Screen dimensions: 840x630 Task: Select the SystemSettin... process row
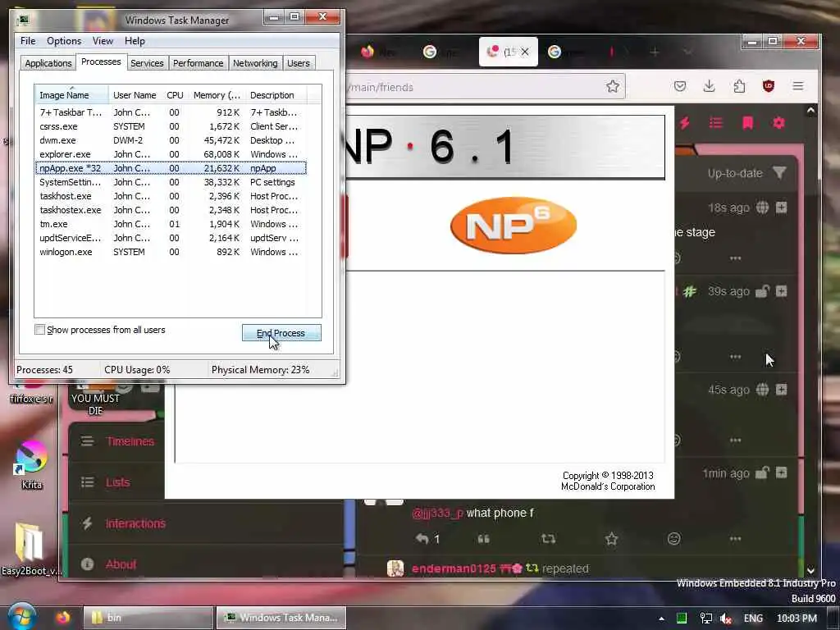171,182
